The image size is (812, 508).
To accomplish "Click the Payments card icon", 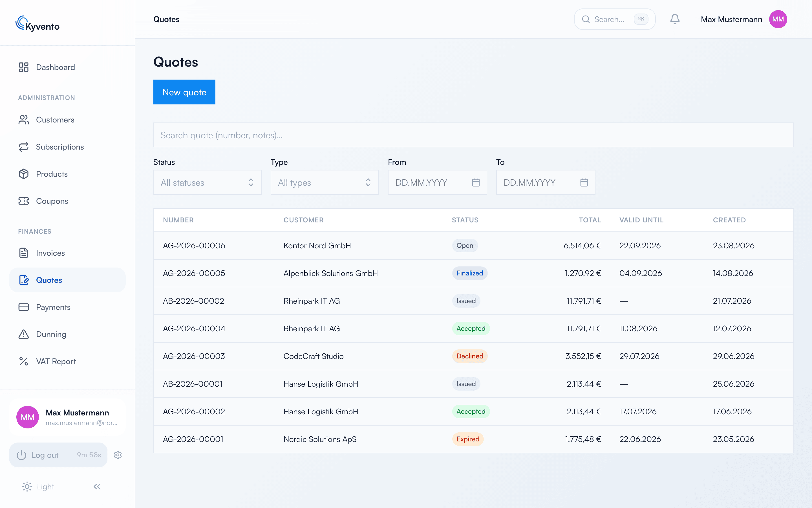I will [23, 307].
